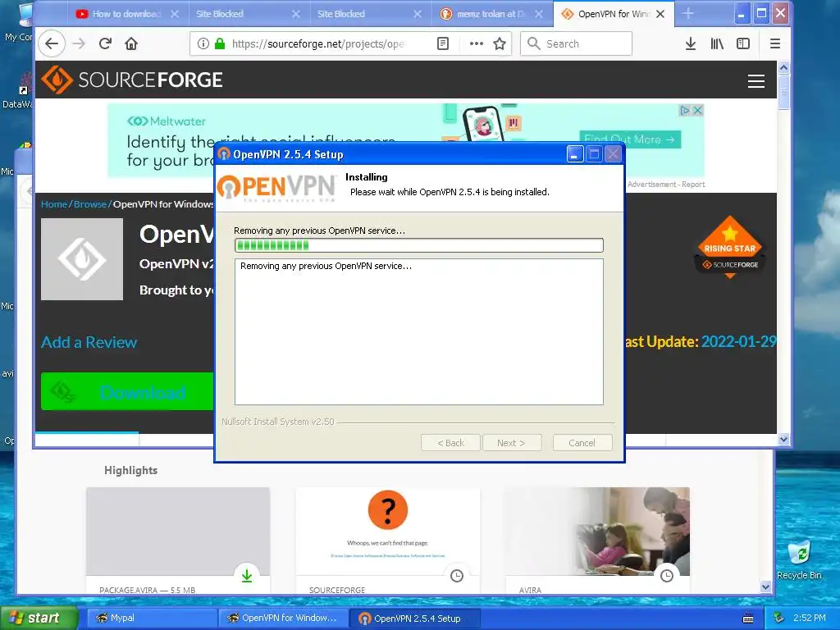Toggle the sidebar icon in toolbar
The width and height of the screenshot is (840, 630).
coord(743,43)
